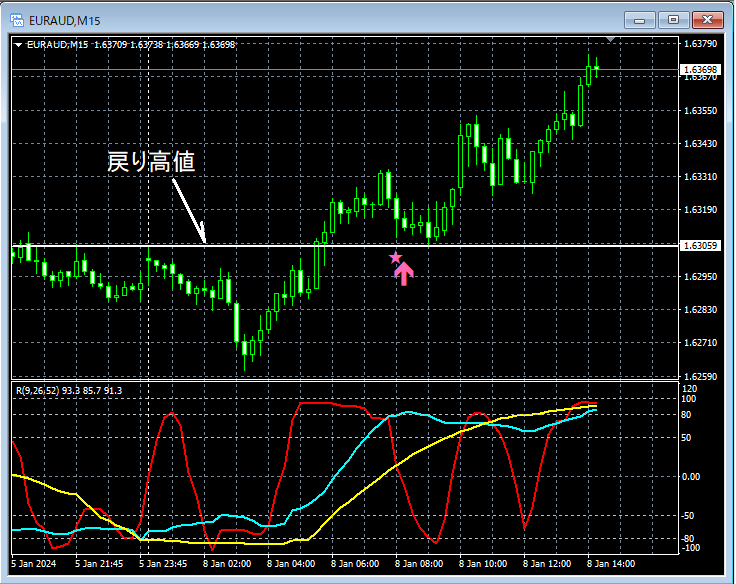Click the 8 Jan 04:00 time label
Image resolution: width=736 pixels, height=584 pixels.
pyautogui.click(x=291, y=563)
